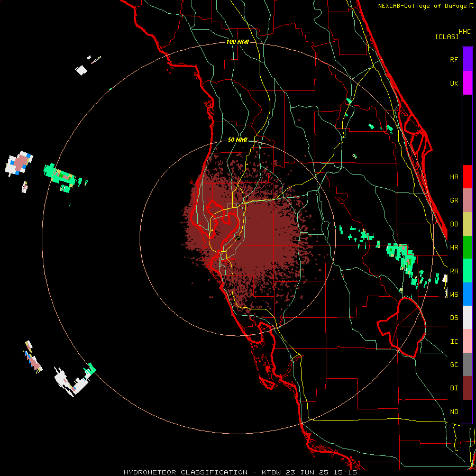Screen dimensions: 476x476
Task: Click the RA legend label
Action: [x=454, y=271]
